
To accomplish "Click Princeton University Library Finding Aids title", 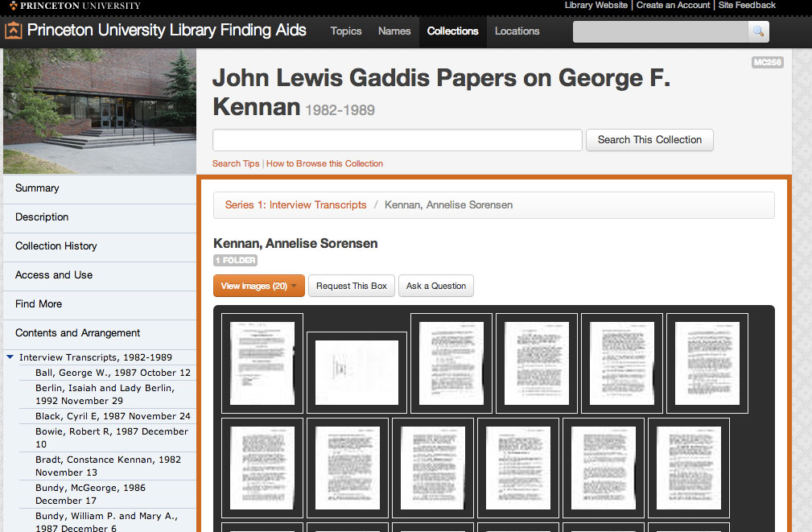I will (x=167, y=31).
